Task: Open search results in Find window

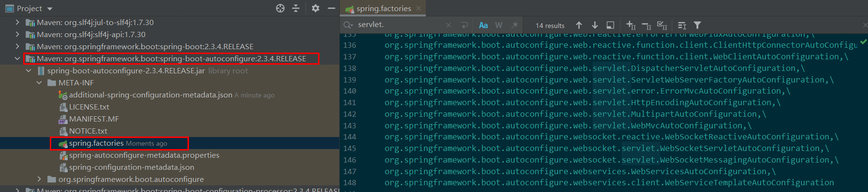Action: [610, 25]
